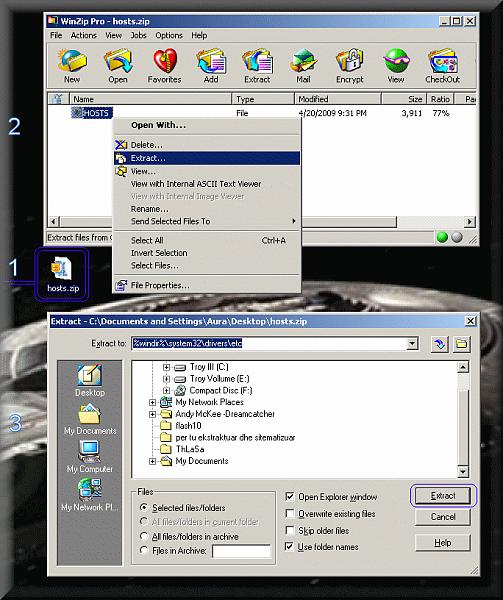Click My Computer icon in Extract sidebar
Viewport: 503px width, 600px height.
coord(90,457)
